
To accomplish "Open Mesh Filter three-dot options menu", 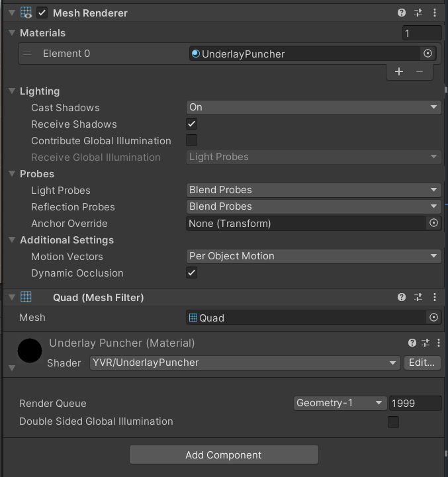I will 435,298.
